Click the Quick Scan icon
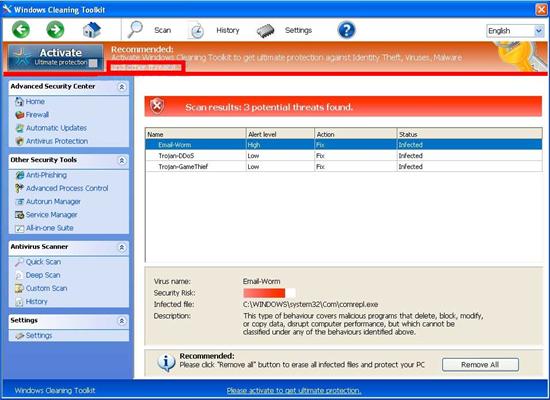The image size is (550, 400). point(19,262)
